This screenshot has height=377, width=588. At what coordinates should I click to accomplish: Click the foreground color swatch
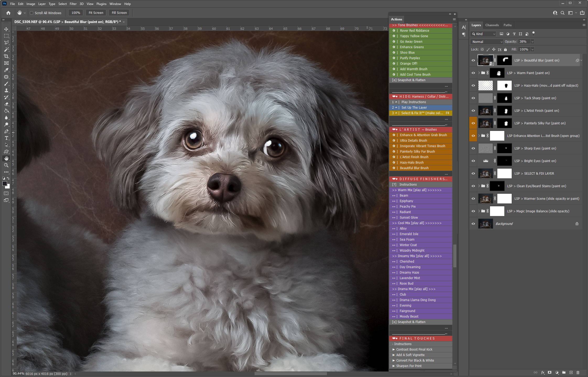click(5, 184)
